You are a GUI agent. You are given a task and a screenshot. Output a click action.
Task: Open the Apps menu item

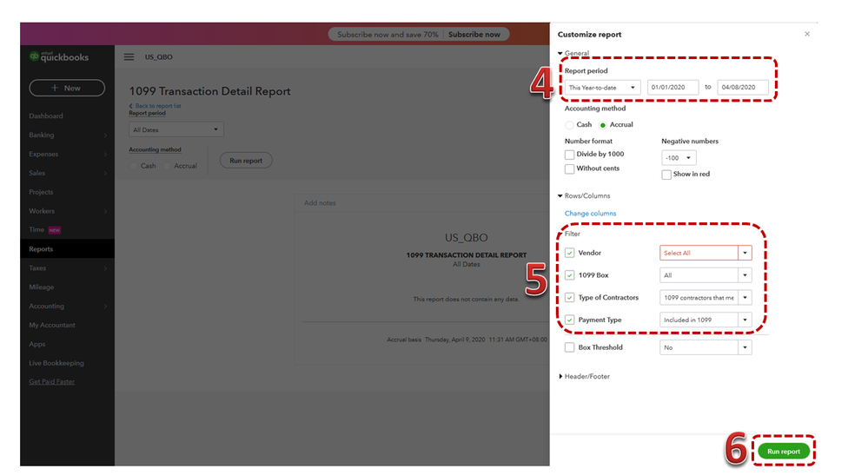pos(37,344)
